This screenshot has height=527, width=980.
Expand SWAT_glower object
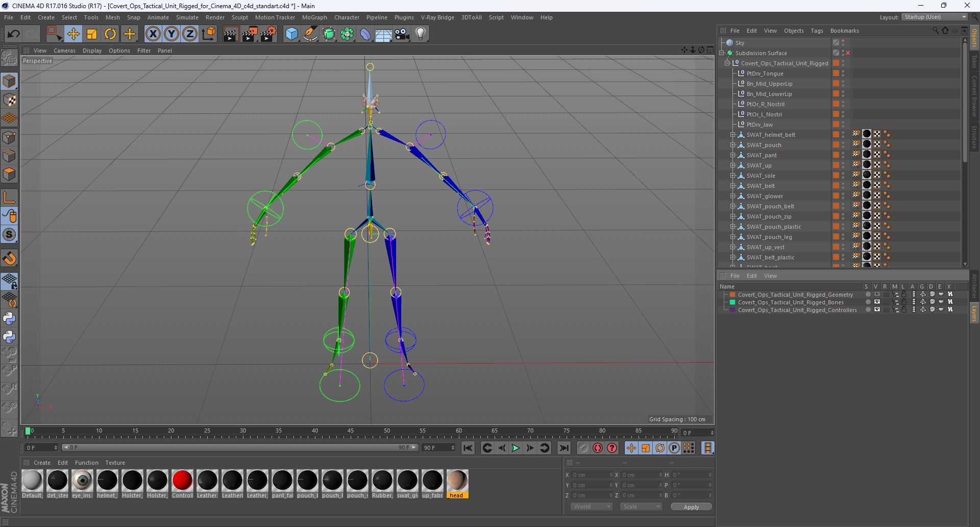pos(732,196)
